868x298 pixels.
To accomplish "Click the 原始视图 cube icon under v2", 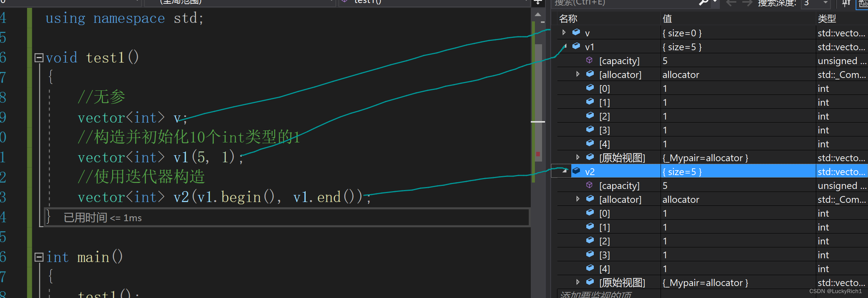I will 590,282.
